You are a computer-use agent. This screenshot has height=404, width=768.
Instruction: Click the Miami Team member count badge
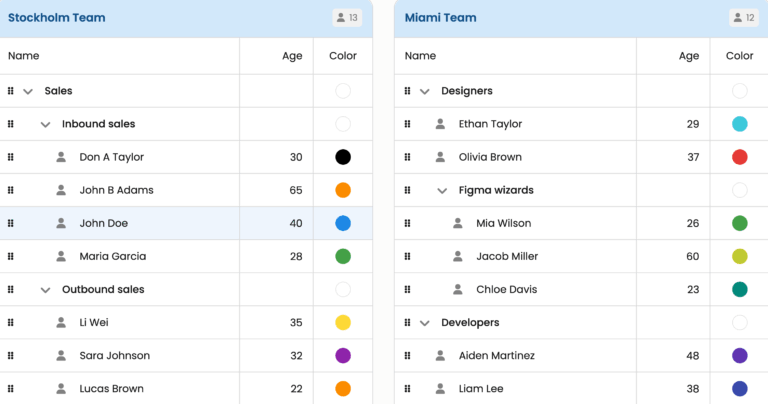tap(744, 18)
